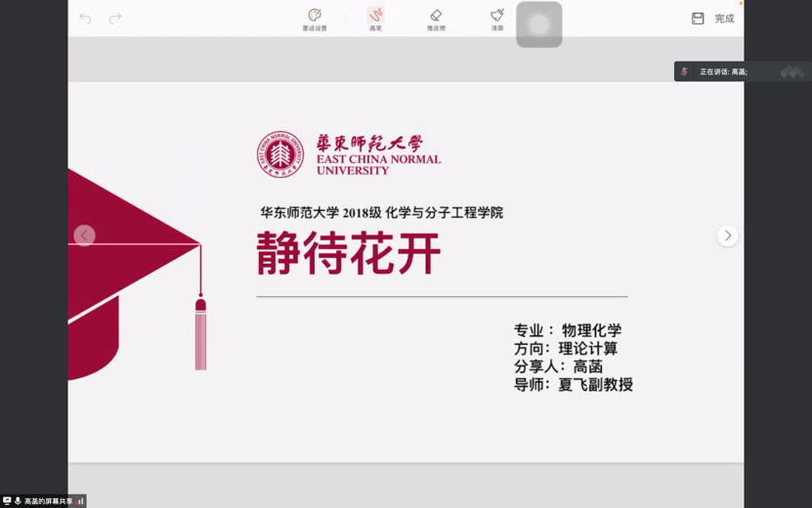Click the layered diamond logo in speaker bar
This screenshot has height=508, width=812.
pos(791,71)
